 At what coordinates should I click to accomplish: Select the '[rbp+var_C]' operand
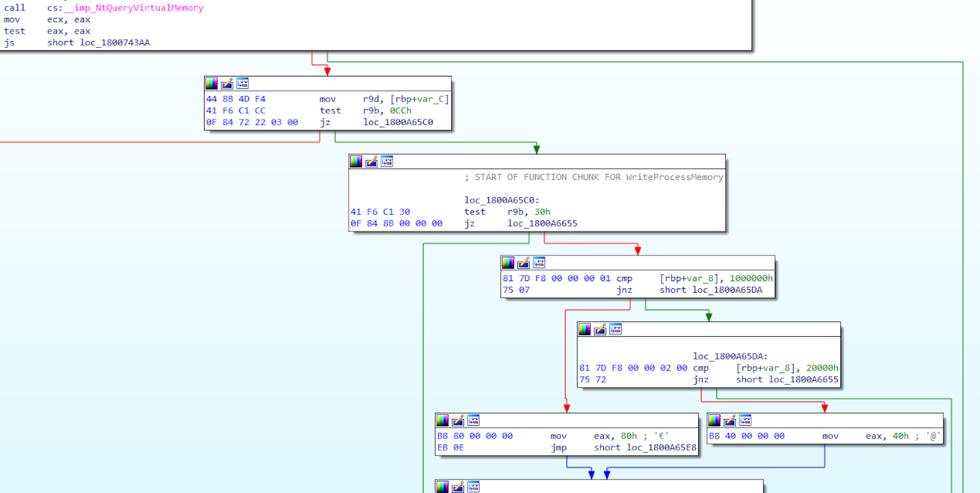click(x=420, y=99)
